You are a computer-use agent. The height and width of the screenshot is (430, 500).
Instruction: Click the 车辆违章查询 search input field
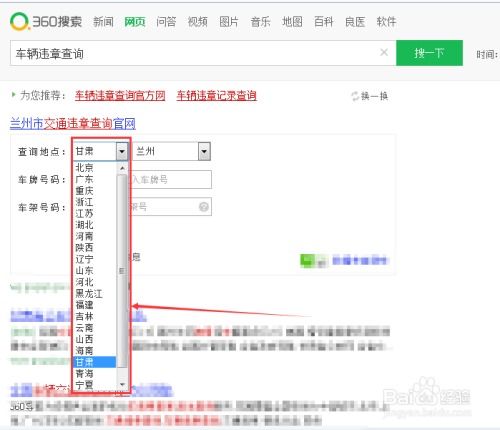tap(203, 53)
